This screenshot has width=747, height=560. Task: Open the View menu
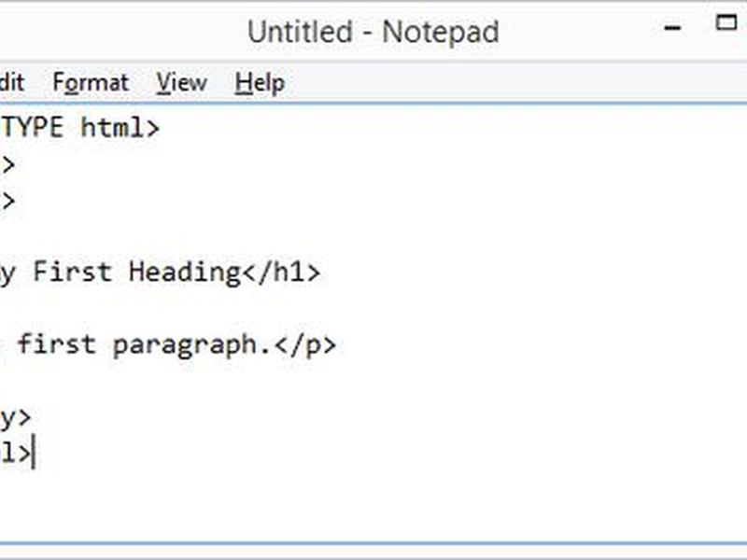click(x=181, y=82)
